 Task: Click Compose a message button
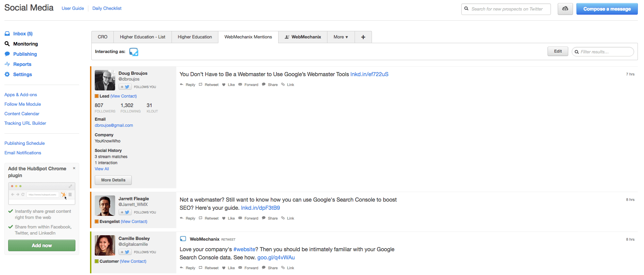click(607, 9)
